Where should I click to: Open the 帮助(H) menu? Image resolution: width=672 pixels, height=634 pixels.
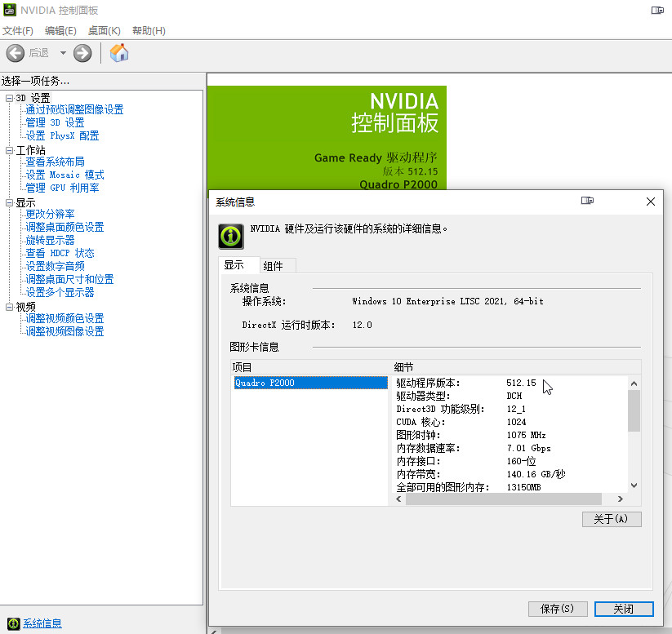coord(149,31)
